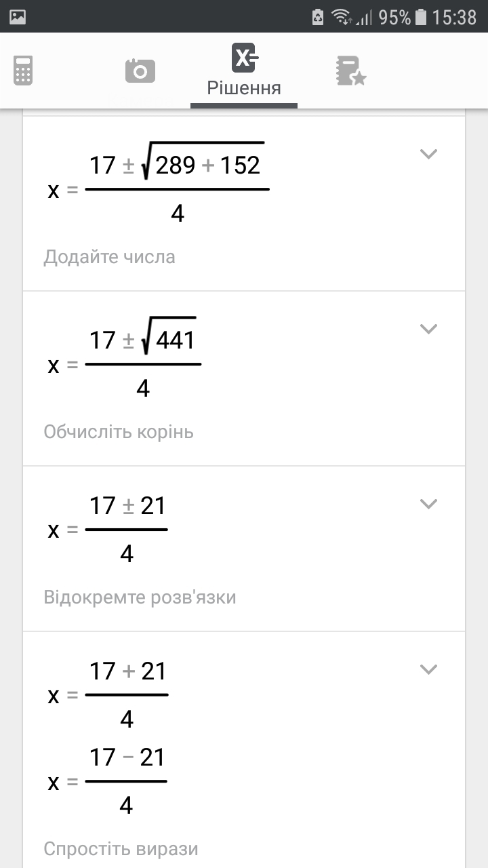488x868 pixels.
Task: Expand the separated solutions step chevron
Action: click(428, 669)
